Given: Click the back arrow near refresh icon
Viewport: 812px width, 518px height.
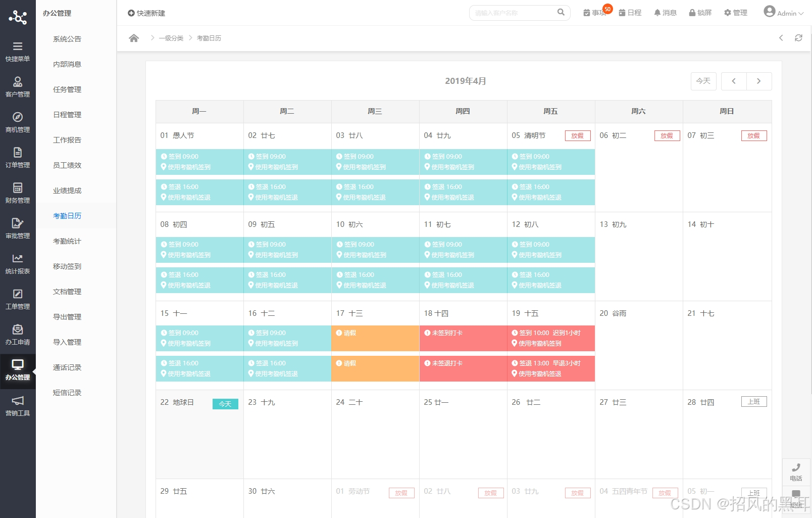Looking at the screenshot, I should point(781,38).
